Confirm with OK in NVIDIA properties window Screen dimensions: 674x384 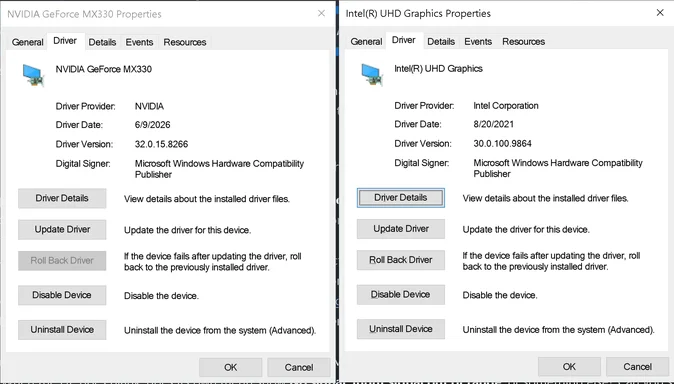230,368
